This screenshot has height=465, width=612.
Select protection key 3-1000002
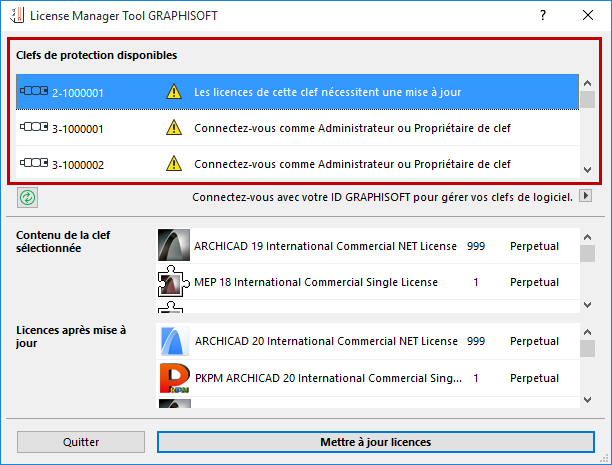[297, 163]
